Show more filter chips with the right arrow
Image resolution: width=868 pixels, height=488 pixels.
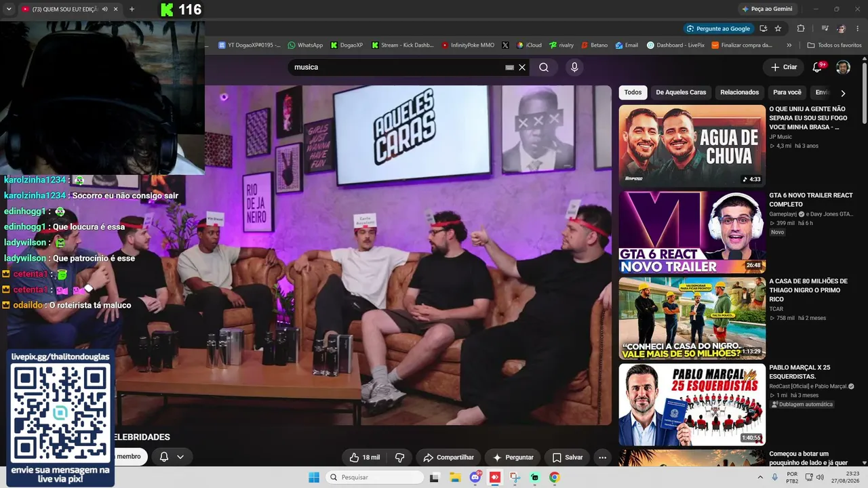(x=843, y=93)
